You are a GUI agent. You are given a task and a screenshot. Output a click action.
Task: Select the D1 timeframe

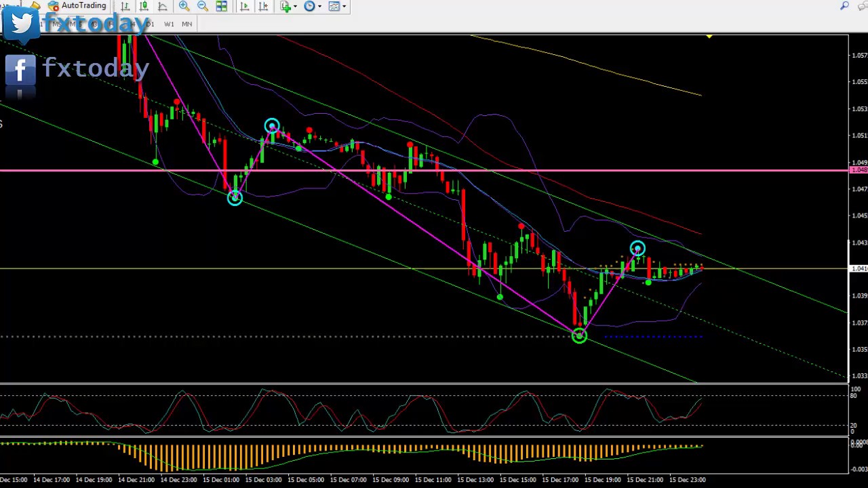150,24
